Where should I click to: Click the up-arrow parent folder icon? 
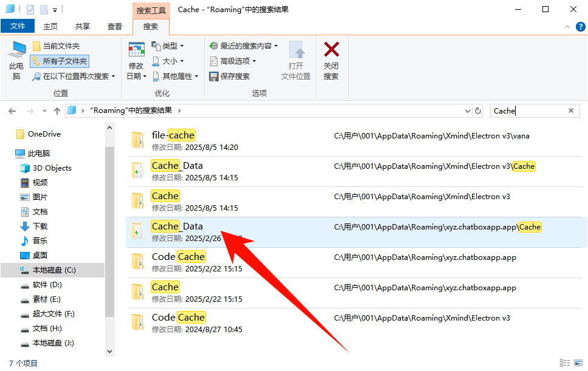click(57, 111)
